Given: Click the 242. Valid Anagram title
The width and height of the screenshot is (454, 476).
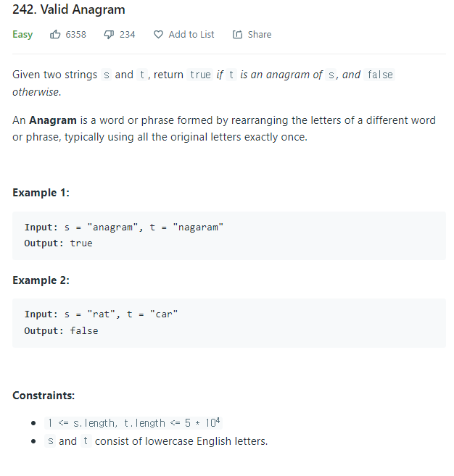Looking at the screenshot, I should coord(69,9).
